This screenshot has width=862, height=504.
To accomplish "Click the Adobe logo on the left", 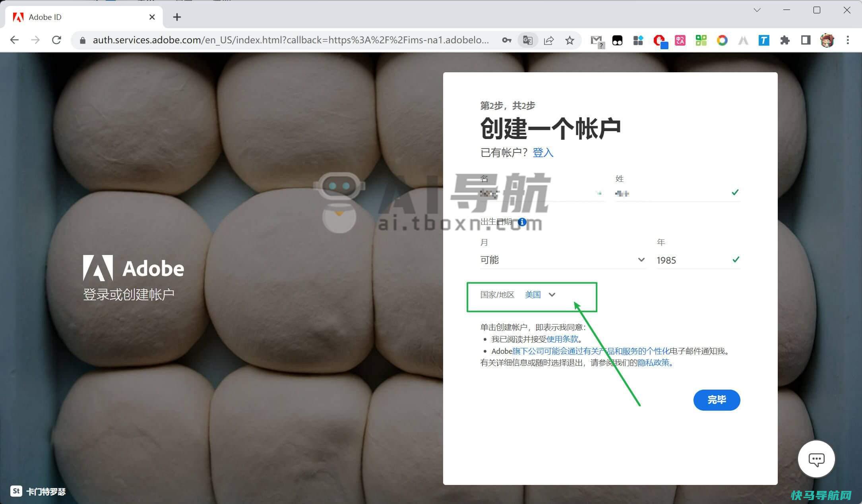I will pyautogui.click(x=134, y=268).
